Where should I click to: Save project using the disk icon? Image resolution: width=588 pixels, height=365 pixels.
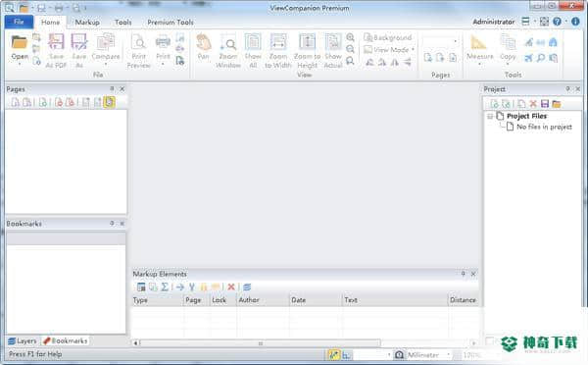pos(545,104)
